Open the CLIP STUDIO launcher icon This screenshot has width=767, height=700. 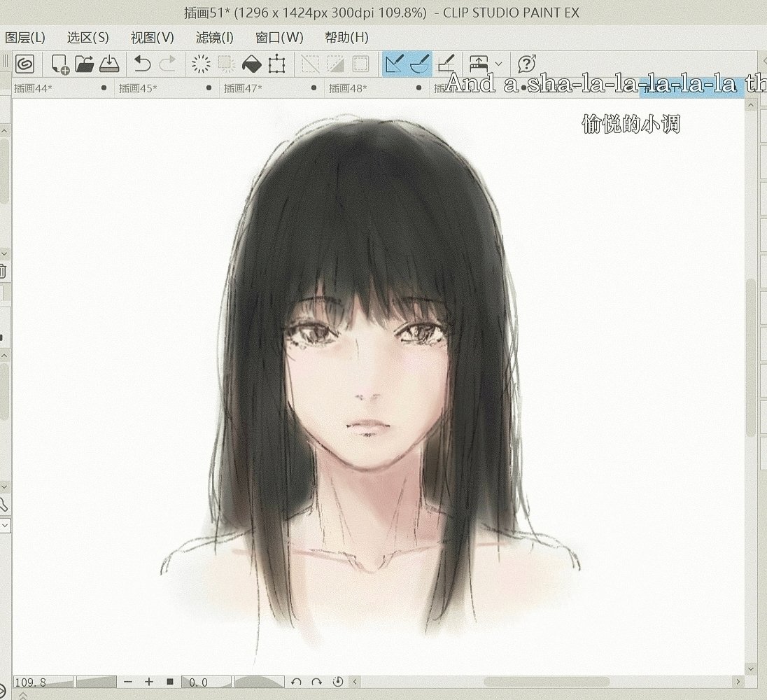tap(24, 64)
